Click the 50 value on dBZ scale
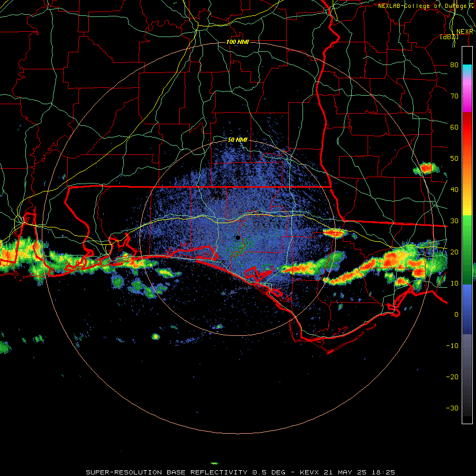The width and height of the screenshot is (476, 476). 454,159
